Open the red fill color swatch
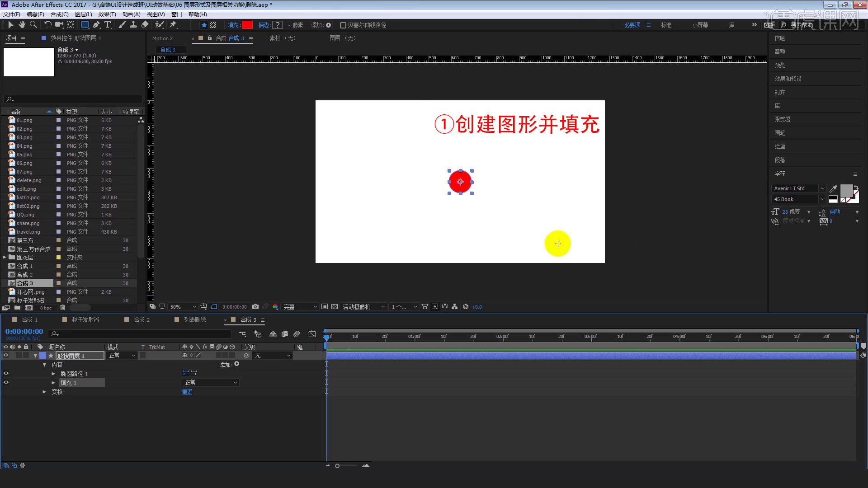Screen dimensions: 868x488 point(246,25)
